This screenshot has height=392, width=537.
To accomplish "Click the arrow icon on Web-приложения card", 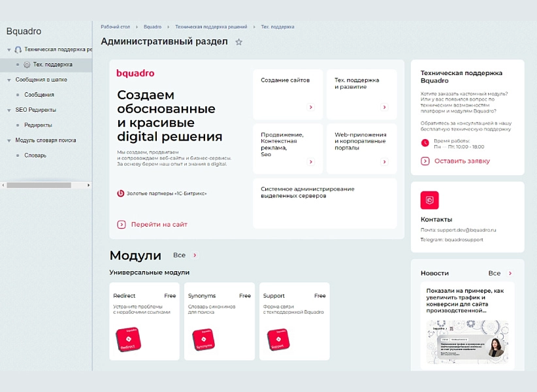I will [384, 161].
